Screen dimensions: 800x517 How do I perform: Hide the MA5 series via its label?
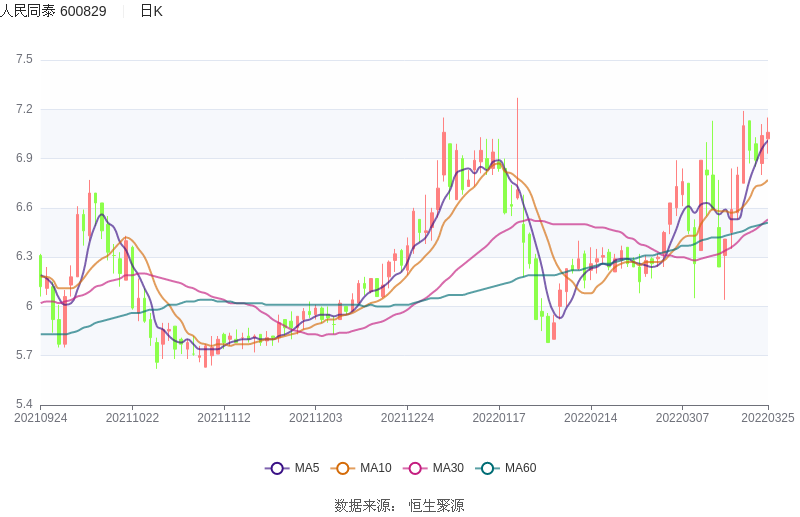307,468
